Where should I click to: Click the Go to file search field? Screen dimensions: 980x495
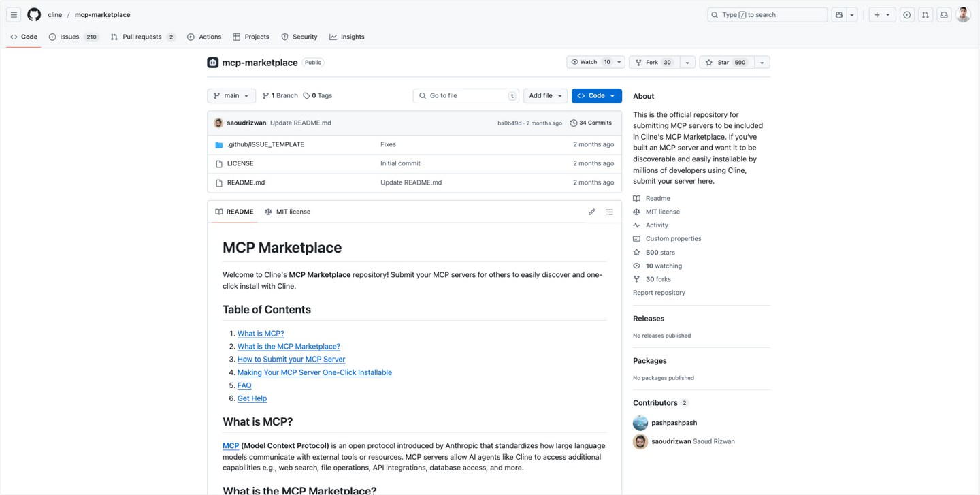[465, 96]
